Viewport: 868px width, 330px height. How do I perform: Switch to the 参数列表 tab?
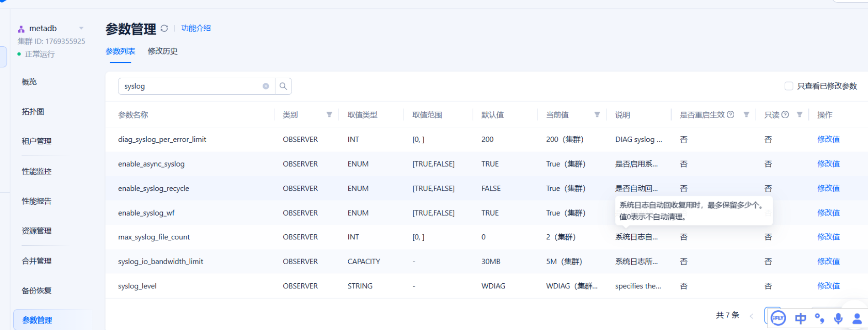tap(120, 51)
